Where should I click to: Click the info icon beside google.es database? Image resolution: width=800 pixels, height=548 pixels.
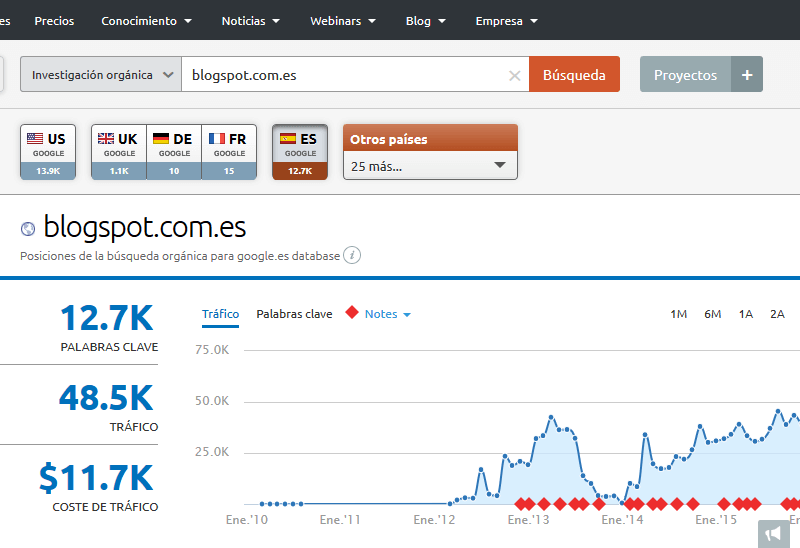(352, 255)
